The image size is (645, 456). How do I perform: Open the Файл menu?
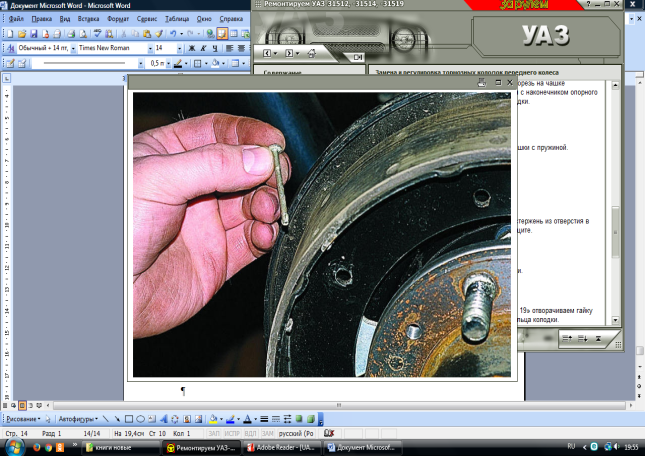pos(16,19)
